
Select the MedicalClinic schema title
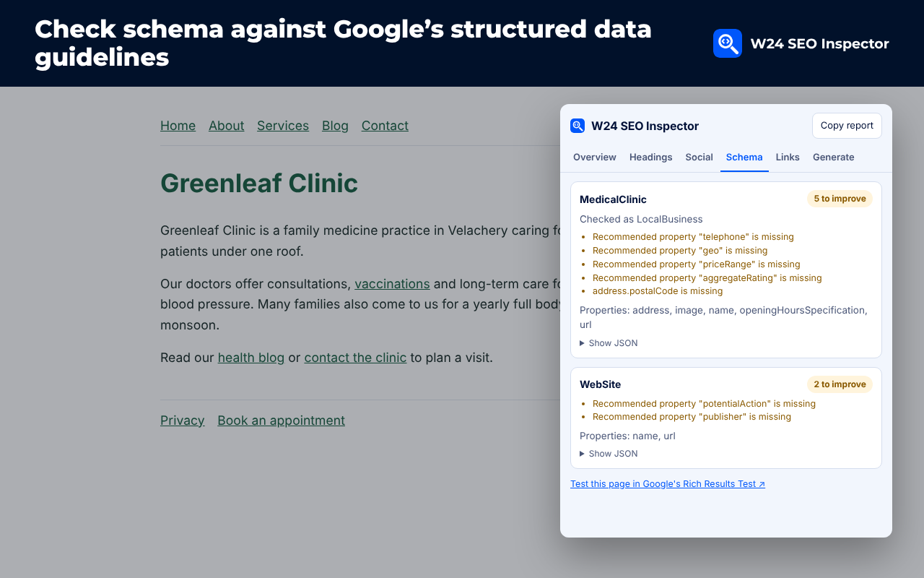613,199
